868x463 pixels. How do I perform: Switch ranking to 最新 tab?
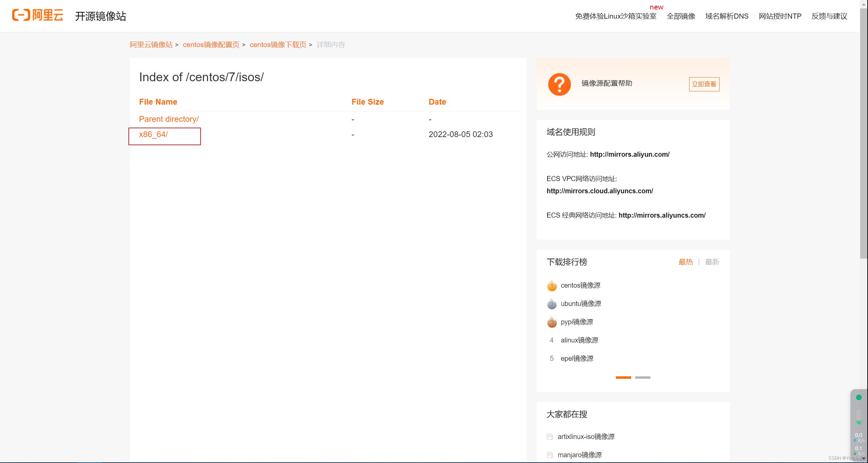coord(712,262)
